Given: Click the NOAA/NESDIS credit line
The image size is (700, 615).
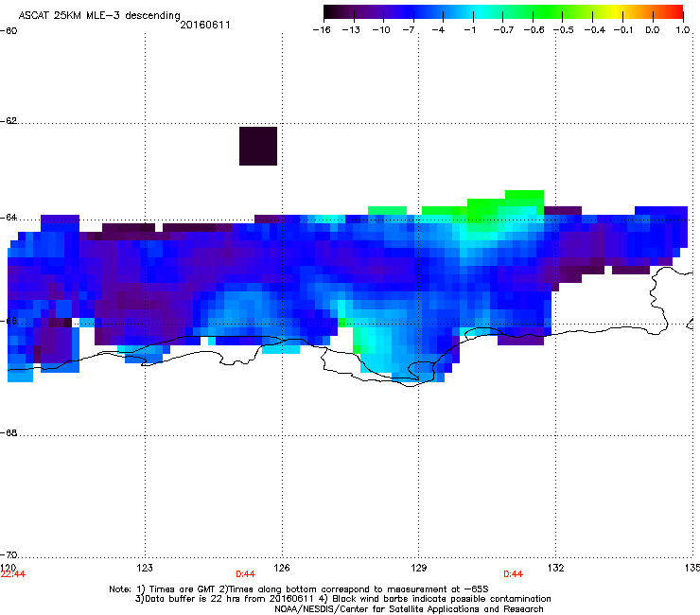Looking at the screenshot, I should coord(409,609).
